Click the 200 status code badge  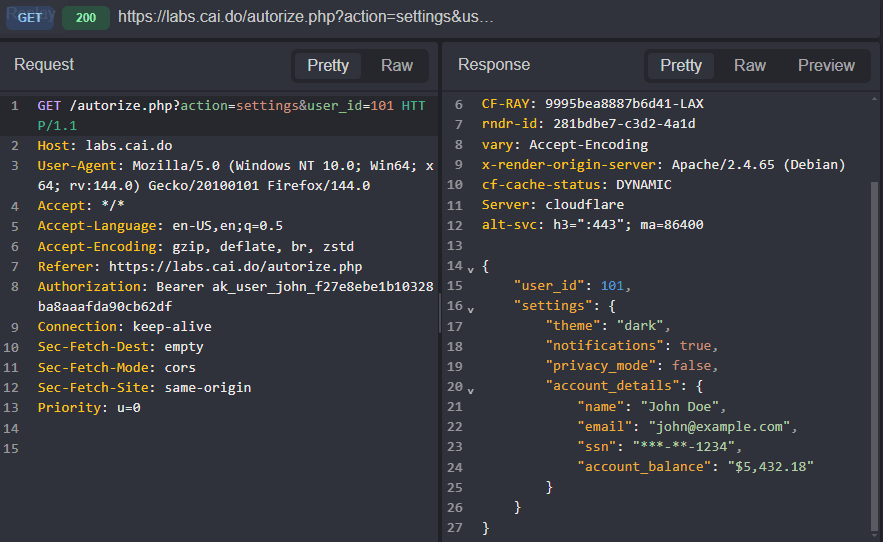pos(86,18)
